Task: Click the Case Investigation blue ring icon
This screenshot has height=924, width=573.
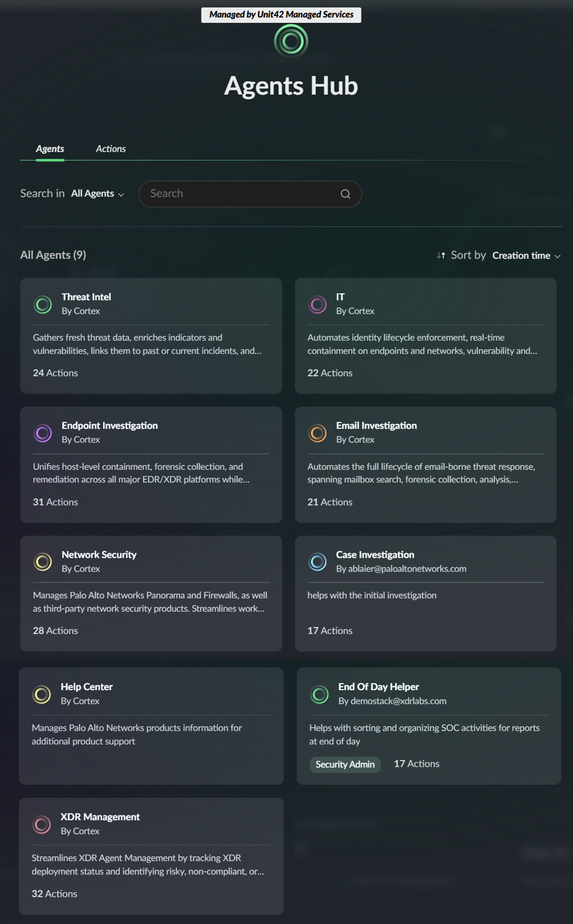Action: point(317,562)
